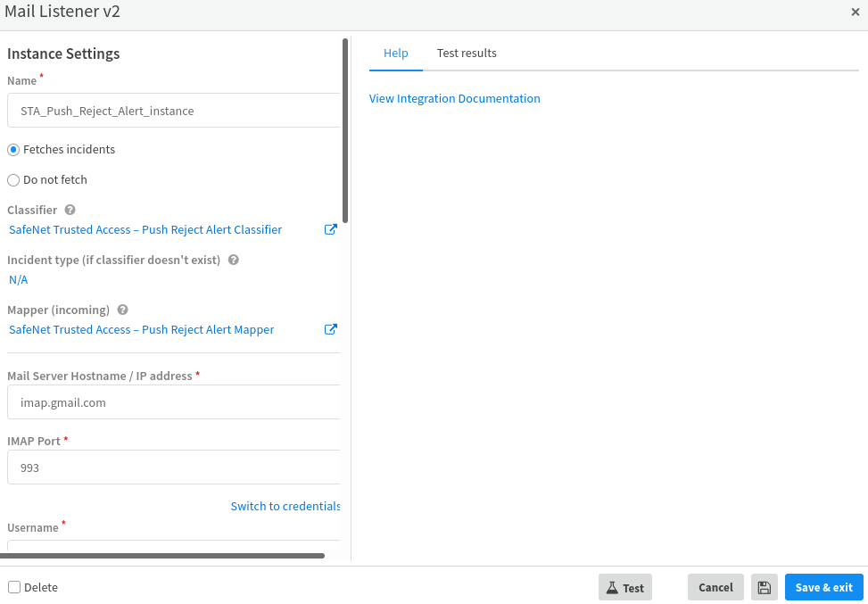Close the Mail Listener v2 dialog

855,12
